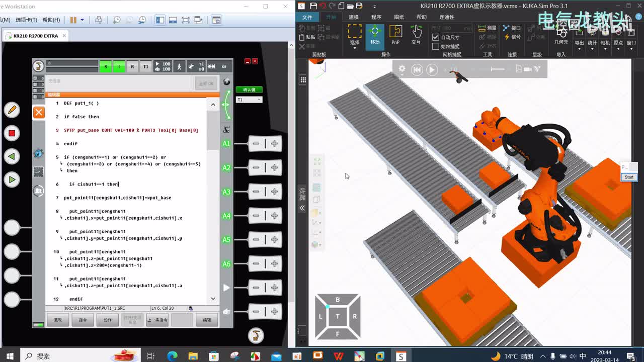The height and width of the screenshot is (362, 644).
Task: Click the R program state indicator
Action: 132,66
